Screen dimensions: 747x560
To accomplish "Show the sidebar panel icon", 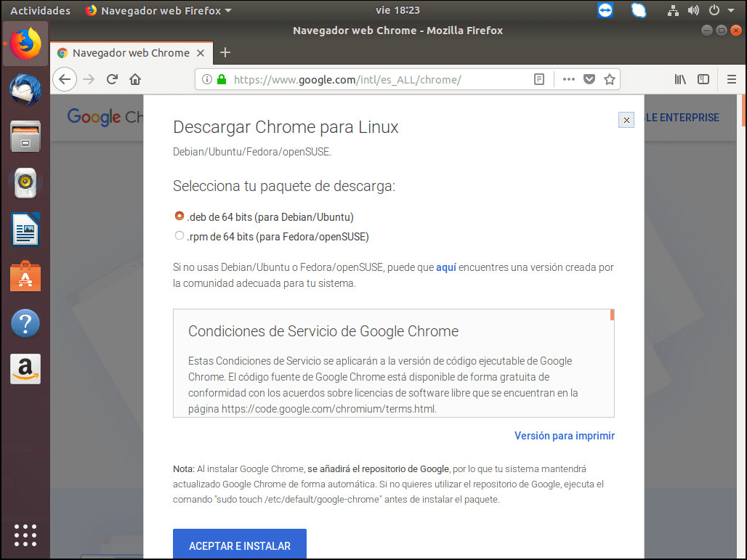I will [x=703, y=79].
